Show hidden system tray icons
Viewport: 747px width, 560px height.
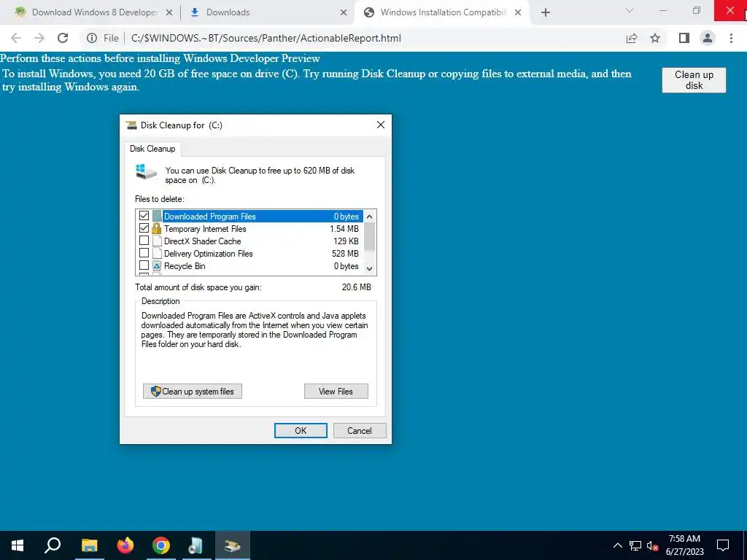[x=617, y=545]
